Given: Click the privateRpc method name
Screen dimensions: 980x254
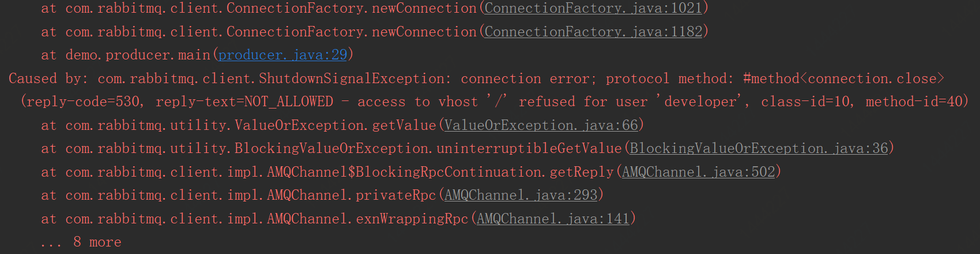Looking at the screenshot, I should pos(395,195).
